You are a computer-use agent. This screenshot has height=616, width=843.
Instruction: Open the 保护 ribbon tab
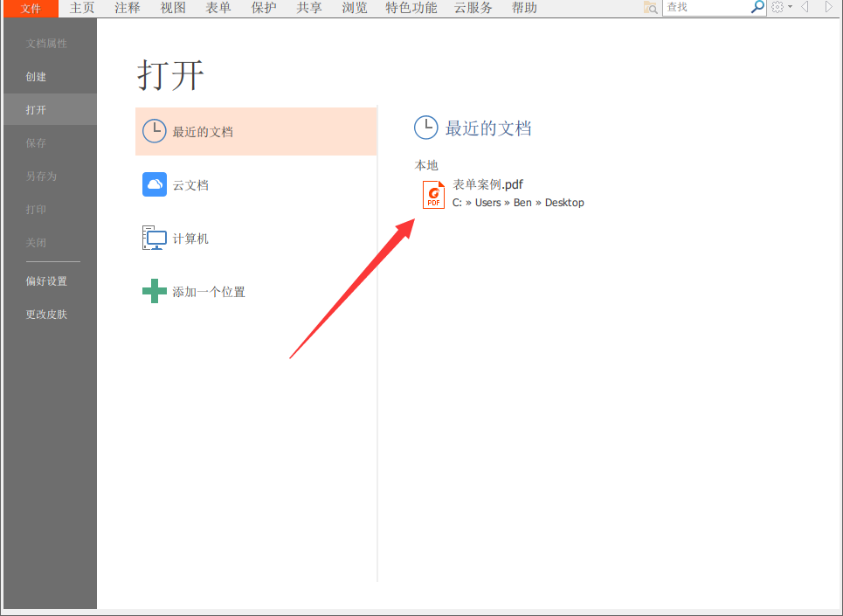click(x=263, y=7)
